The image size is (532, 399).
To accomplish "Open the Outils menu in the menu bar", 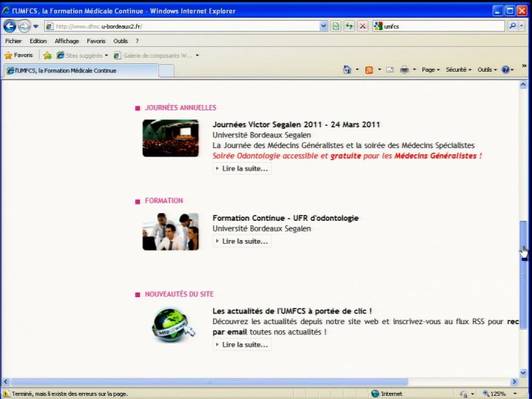I will pos(120,41).
